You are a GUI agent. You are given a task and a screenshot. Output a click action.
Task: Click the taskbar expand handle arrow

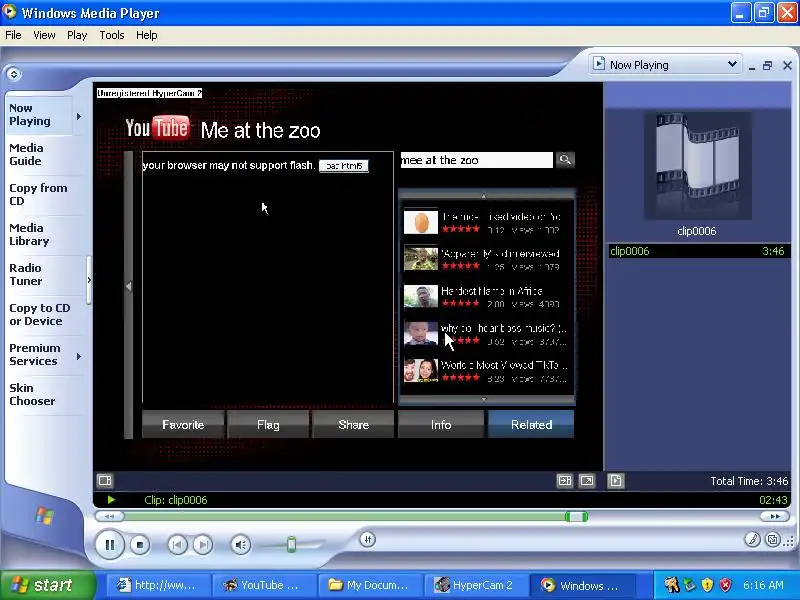[89, 280]
